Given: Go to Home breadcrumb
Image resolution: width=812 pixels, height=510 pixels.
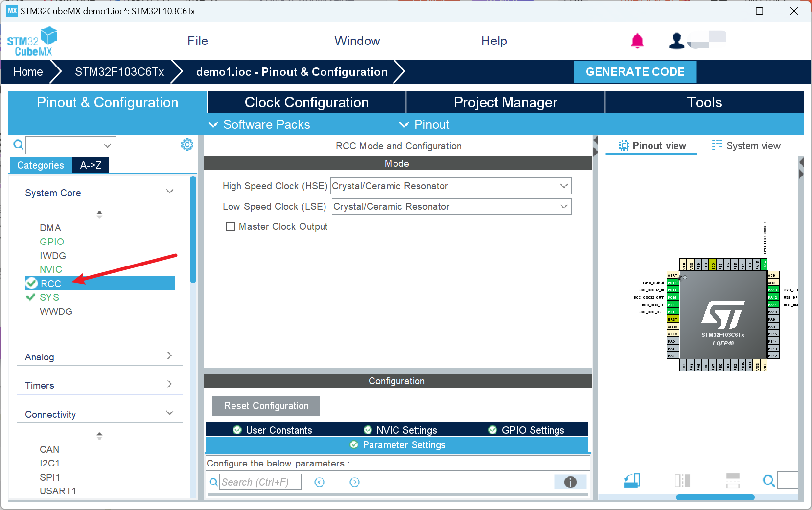Looking at the screenshot, I should (28, 72).
